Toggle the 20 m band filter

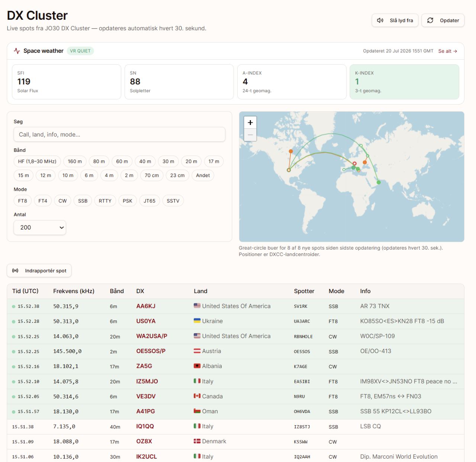(x=191, y=161)
